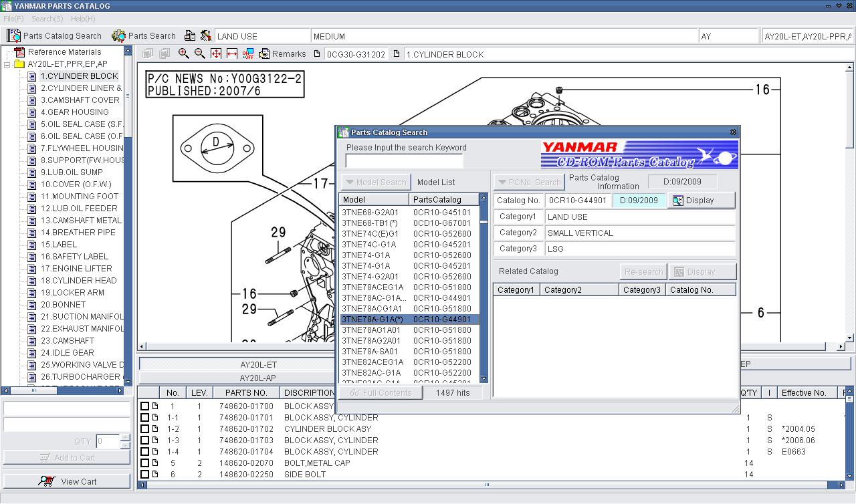856x504 pixels.
Task: Select the Zoom Out magnifier tool
Action: click(x=199, y=53)
